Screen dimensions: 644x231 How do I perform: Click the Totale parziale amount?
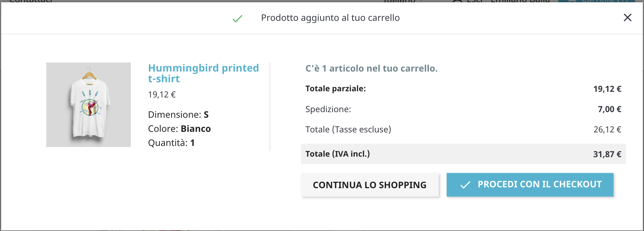608,88
